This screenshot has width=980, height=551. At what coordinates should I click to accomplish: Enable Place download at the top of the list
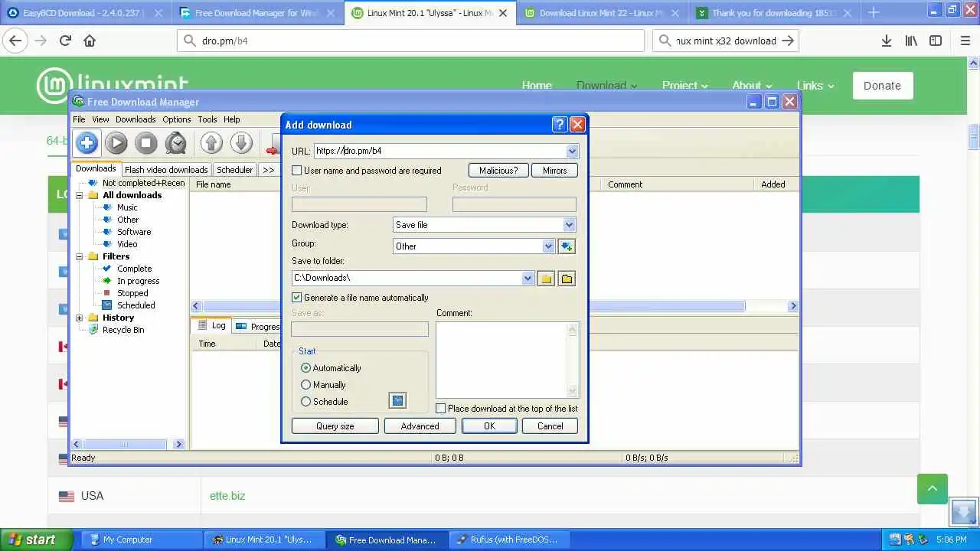[x=440, y=409]
